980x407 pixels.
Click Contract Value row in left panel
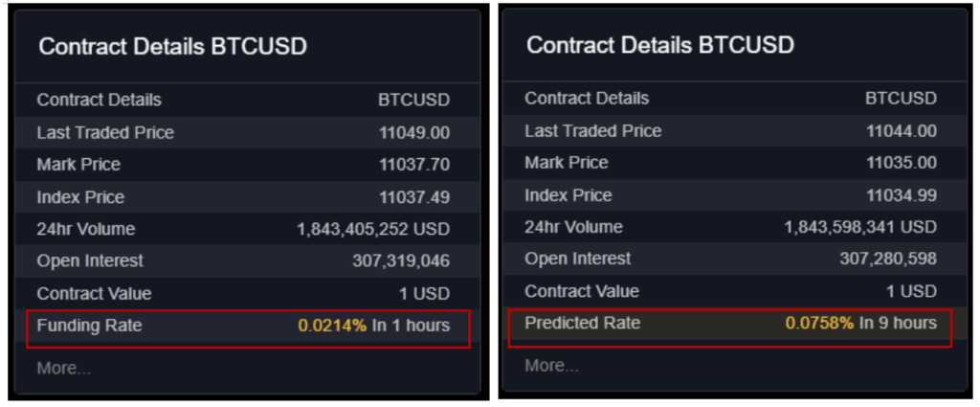[248, 294]
